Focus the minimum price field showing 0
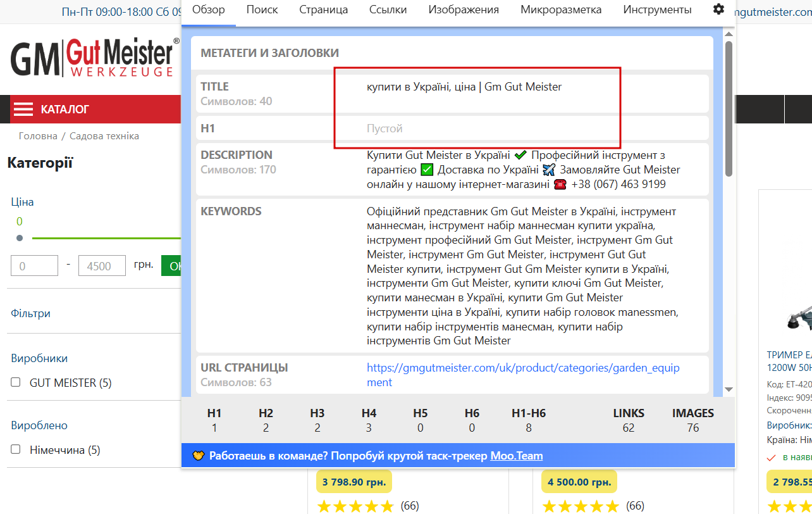Image resolution: width=812 pixels, height=514 pixels. pyautogui.click(x=34, y=266)
